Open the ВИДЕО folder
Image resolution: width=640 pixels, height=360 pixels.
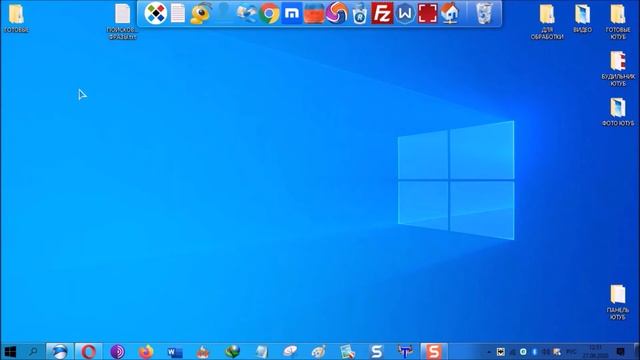click(582, 18)
